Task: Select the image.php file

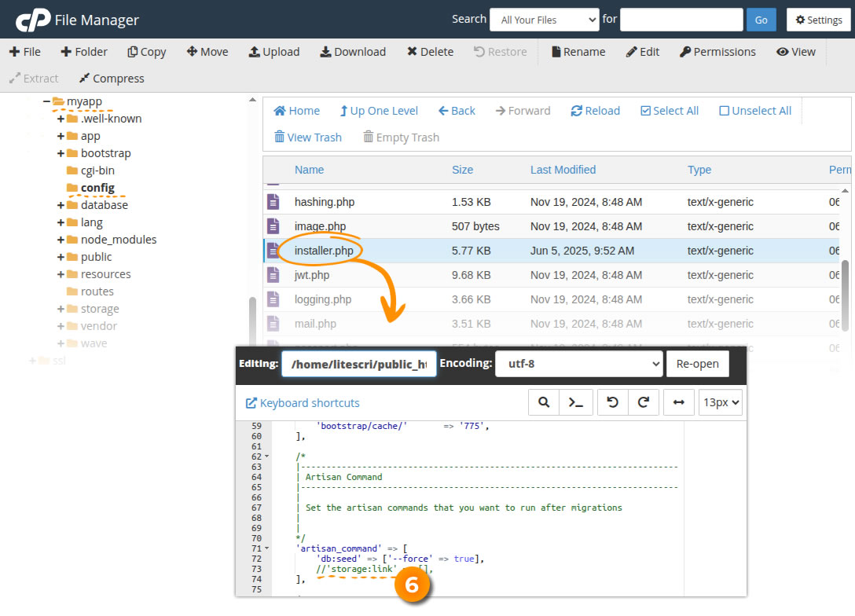Action: coord(551,226)
